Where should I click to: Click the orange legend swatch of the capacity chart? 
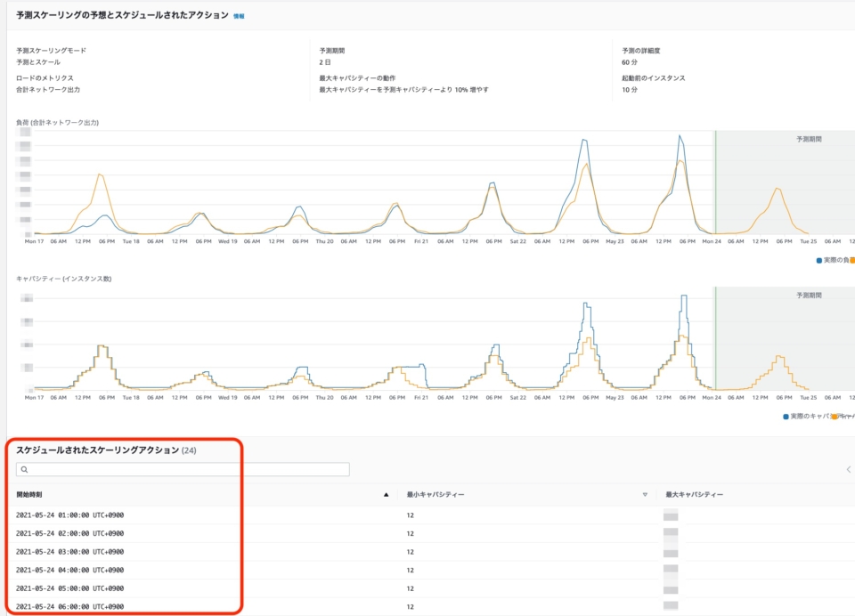pyautogui.click(x=835, y=416)
